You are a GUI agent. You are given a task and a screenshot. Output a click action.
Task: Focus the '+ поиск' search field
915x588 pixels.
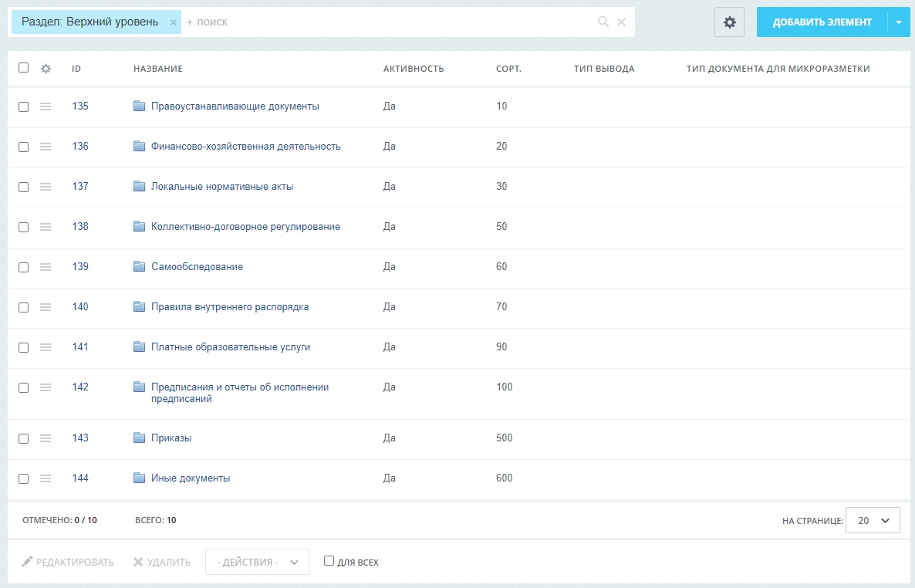click(388, 22)
